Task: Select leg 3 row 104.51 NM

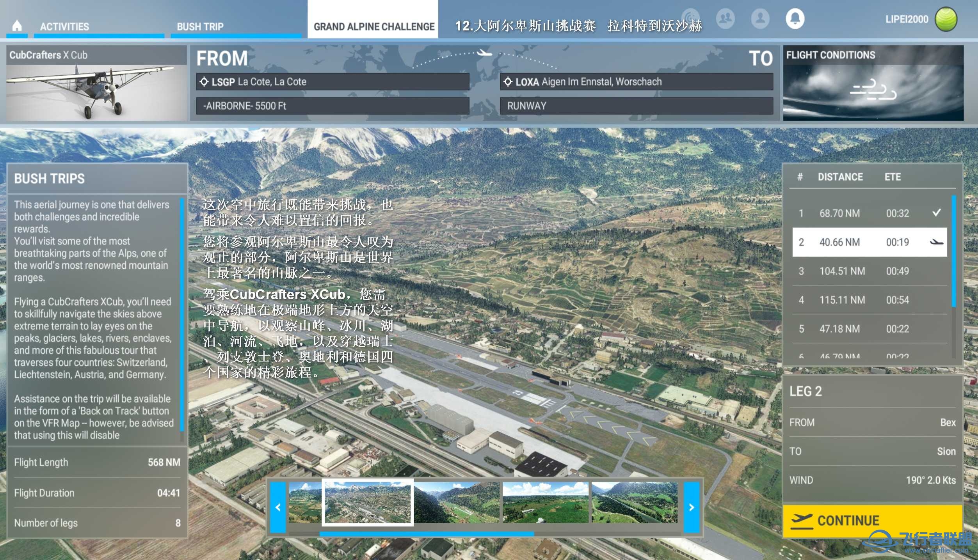Action: [x=870, y=271]
